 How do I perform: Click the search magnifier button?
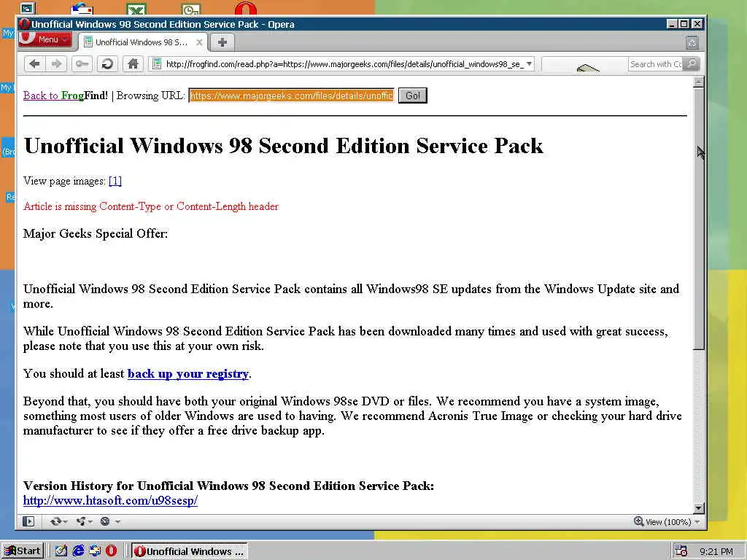click(692, 64)
